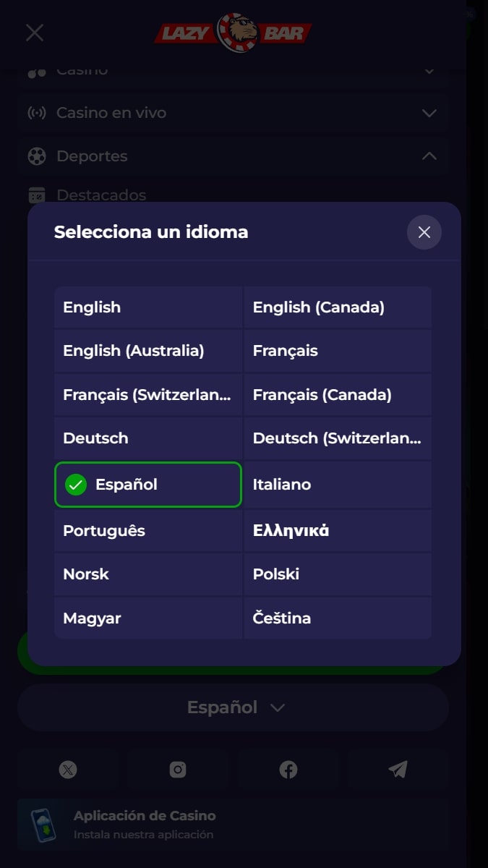Select Italiano language option
The image size is (488, 868).
coord(338,485)
